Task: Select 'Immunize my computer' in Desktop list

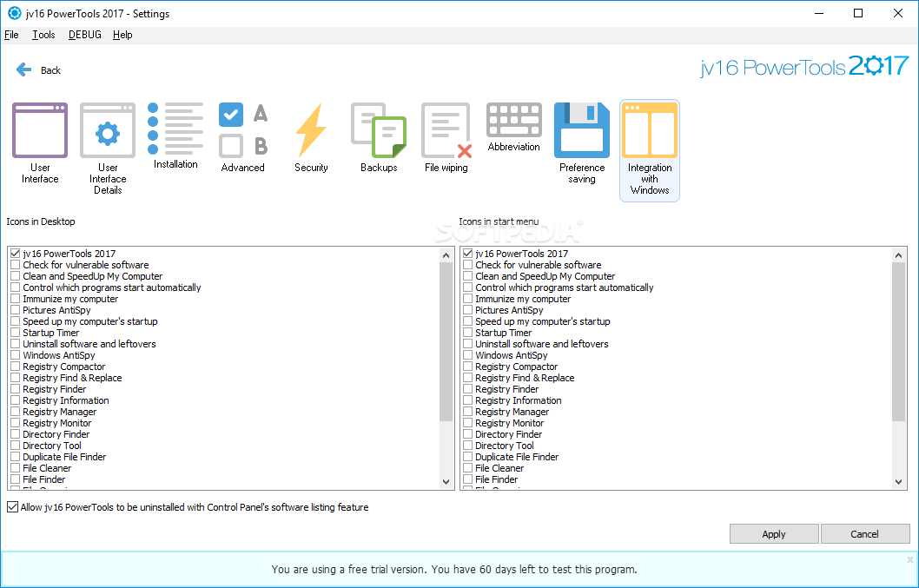Action: [70, 299]
